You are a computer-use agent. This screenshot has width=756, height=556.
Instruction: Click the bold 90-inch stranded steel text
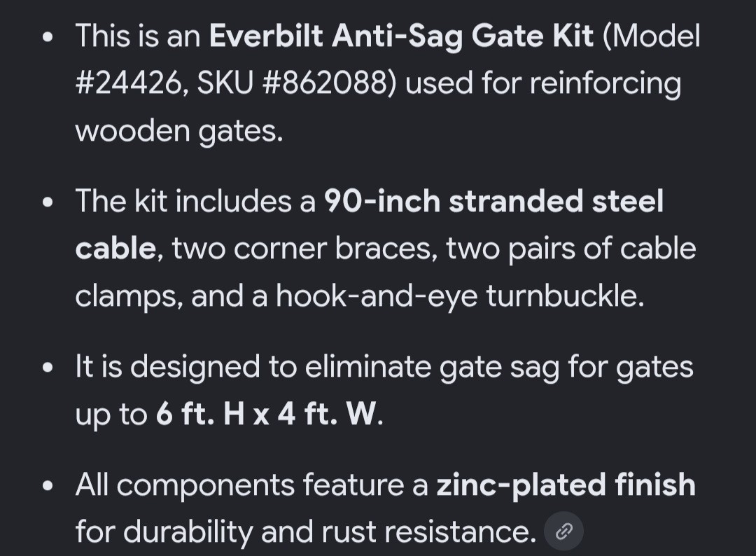click(x=493, y=201)
